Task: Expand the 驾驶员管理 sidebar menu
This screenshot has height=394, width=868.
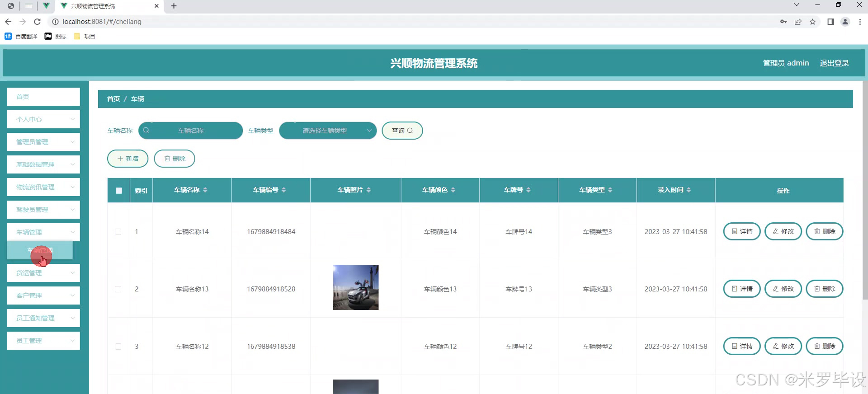Action: [x=43, y=210]
